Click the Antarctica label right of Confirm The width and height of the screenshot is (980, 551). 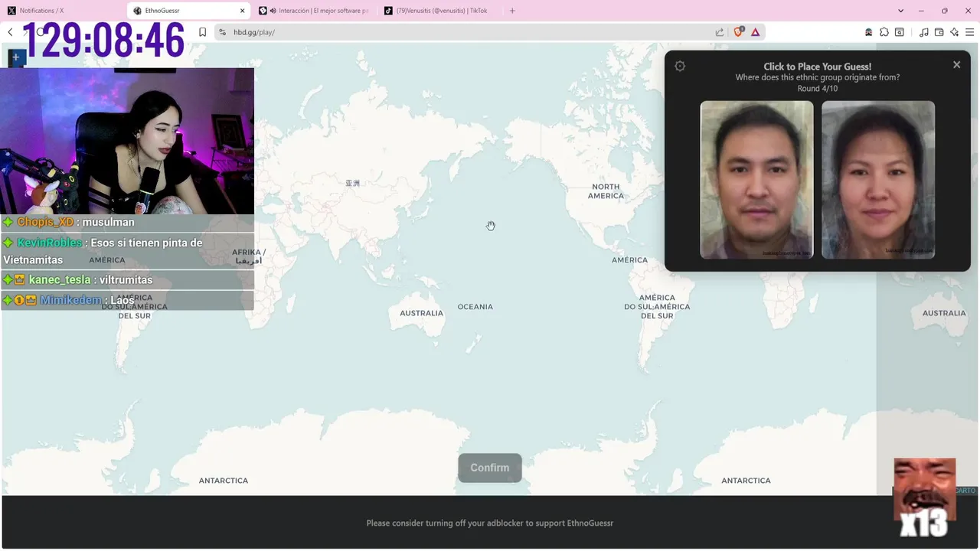pos(746,481)
